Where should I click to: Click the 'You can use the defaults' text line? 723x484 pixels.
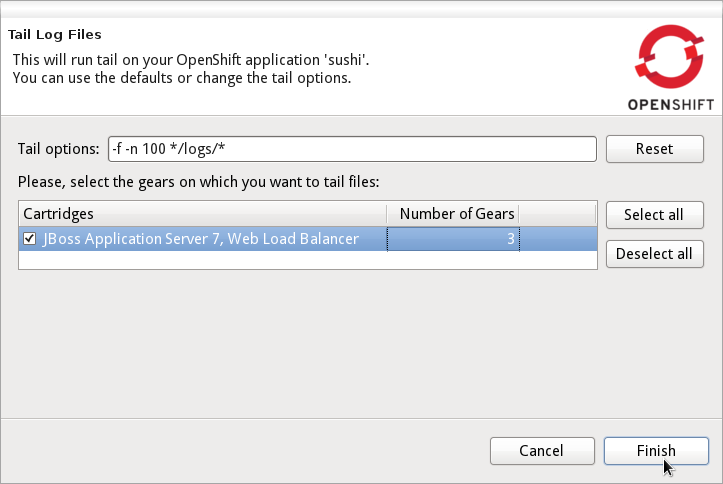pyautogui.click(x=181, y=78)
